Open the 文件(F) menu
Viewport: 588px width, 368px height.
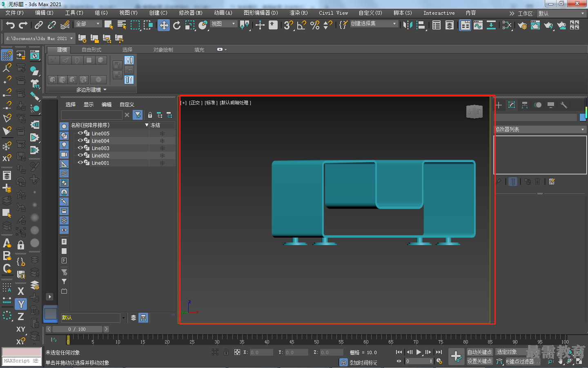pos(15,13)
